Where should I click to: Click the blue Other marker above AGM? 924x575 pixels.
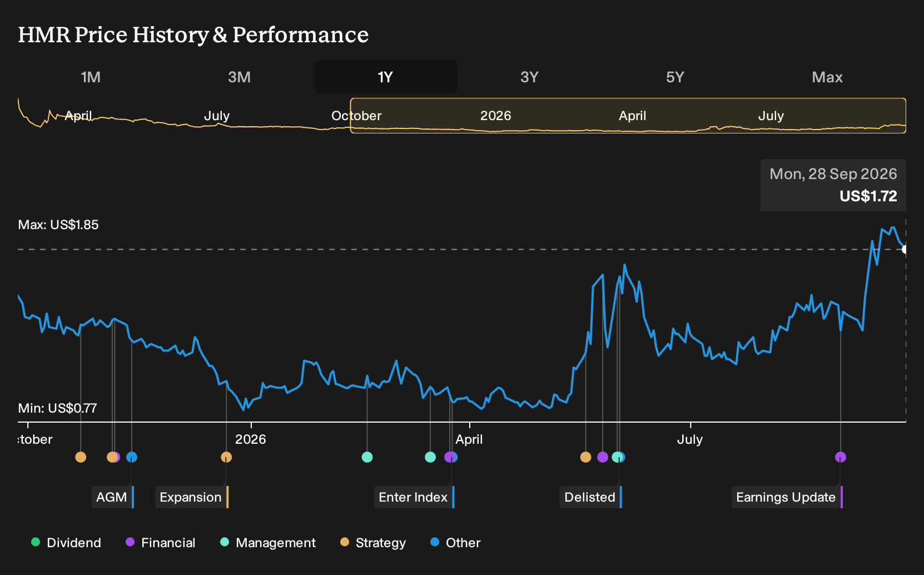(x=132, y=457)
